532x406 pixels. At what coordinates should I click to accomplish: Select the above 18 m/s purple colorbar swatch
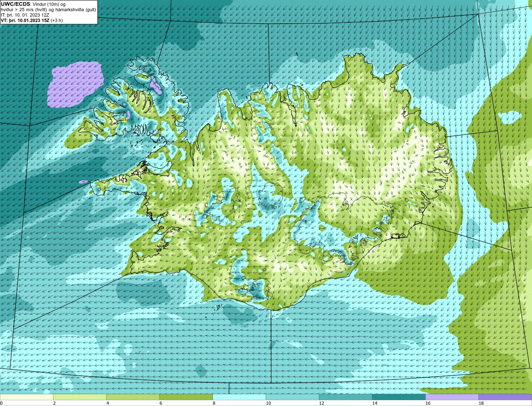(505, 397)
